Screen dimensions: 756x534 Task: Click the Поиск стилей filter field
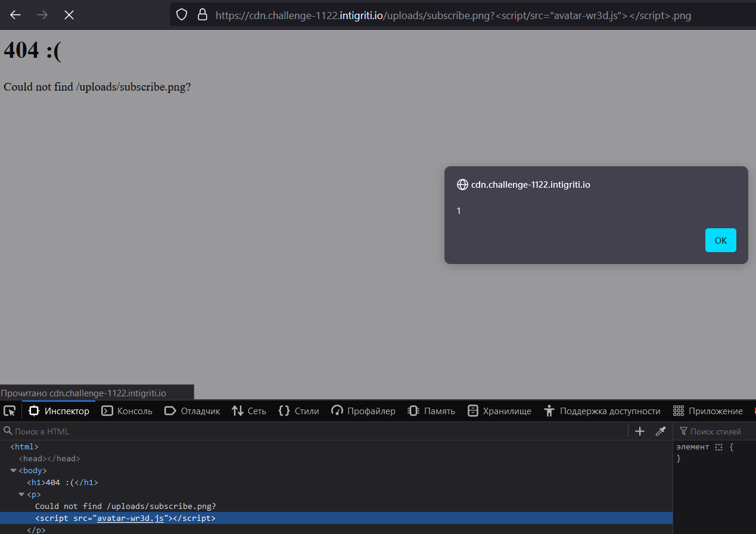click(x=715, y=431)
